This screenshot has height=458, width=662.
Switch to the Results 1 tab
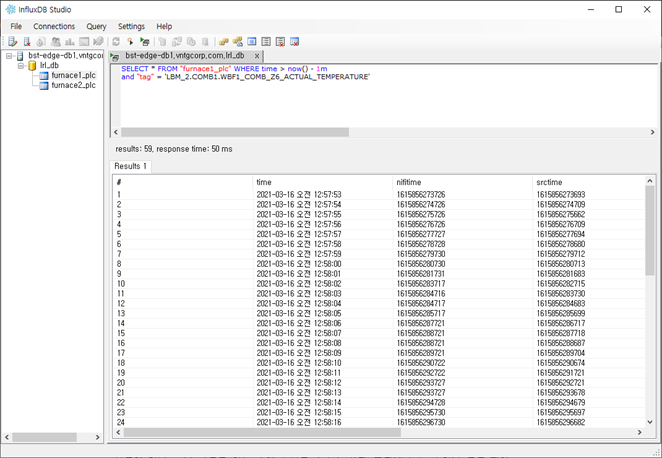pyautogui.click(x=130, y=166)
